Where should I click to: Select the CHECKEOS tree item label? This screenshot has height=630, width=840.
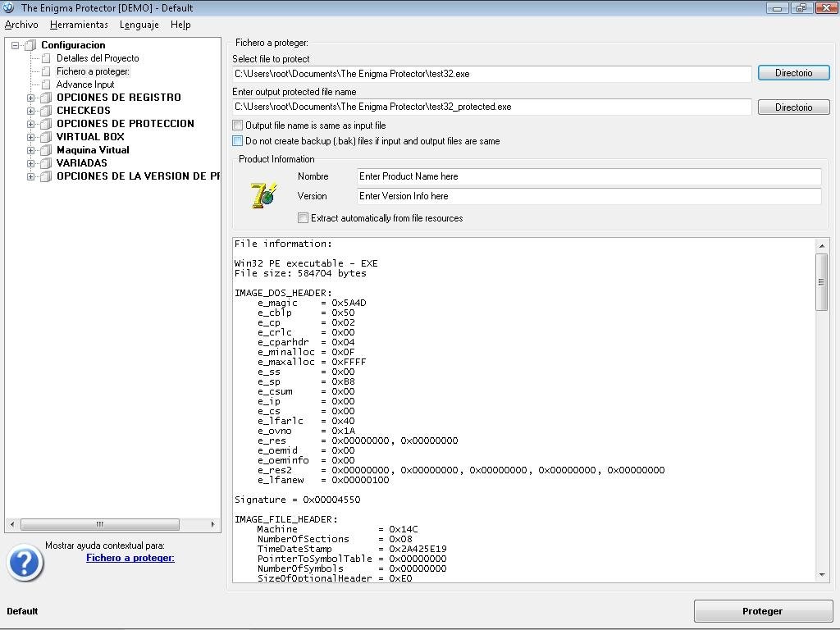[x=84, y=111]
